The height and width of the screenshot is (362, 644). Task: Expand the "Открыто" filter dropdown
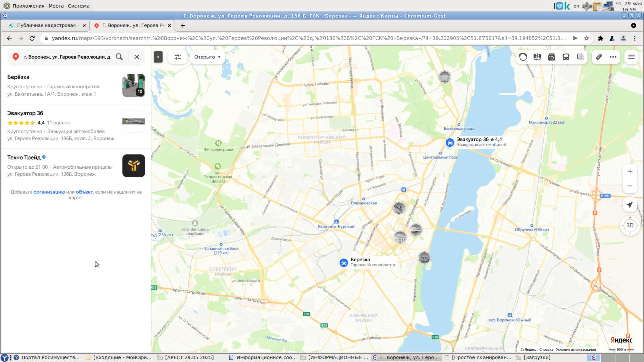207,57
